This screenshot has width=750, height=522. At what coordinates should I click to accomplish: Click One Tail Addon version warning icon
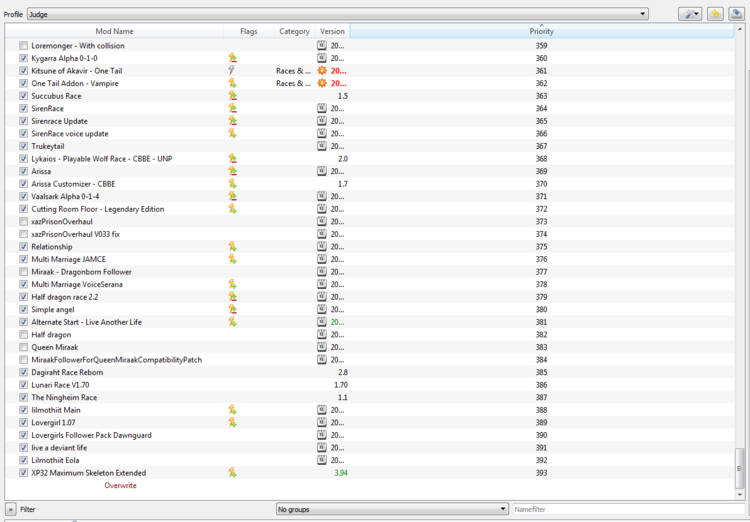[x=322, y=83]
